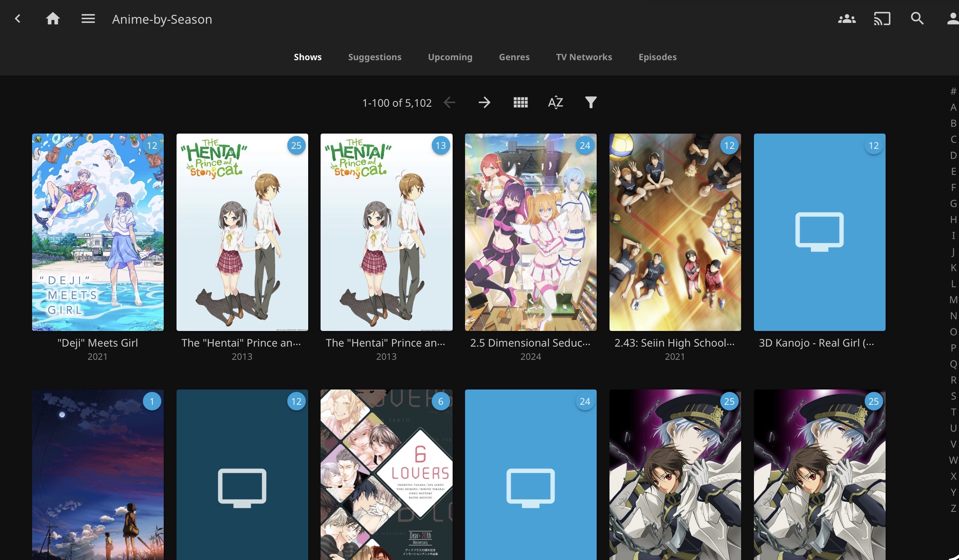The width and height of the screenshot is (959, 560).
Task: Open "Deji" Meets Girl title link
Action: [x=98, y=343]
